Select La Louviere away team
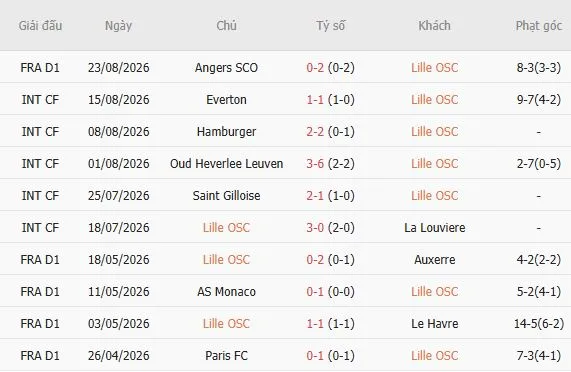The height and width of the screenshot is (372, 571). tap(434, 228)
